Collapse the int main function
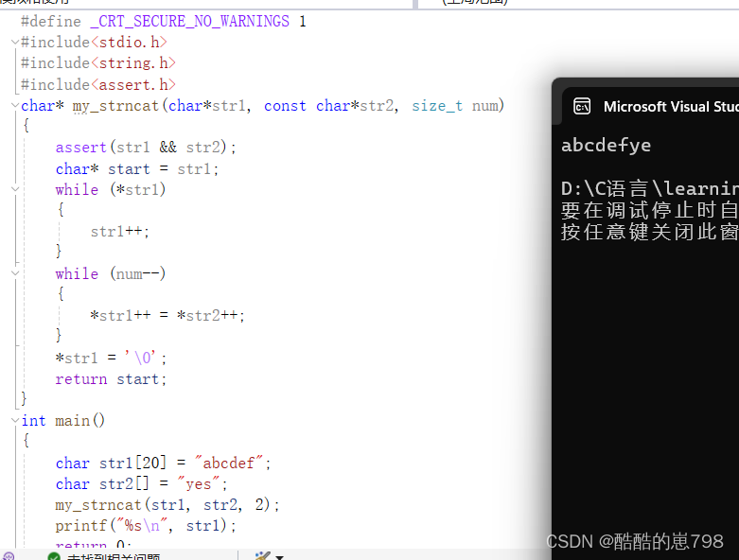The image size is (739, 560). click(15, 420)
